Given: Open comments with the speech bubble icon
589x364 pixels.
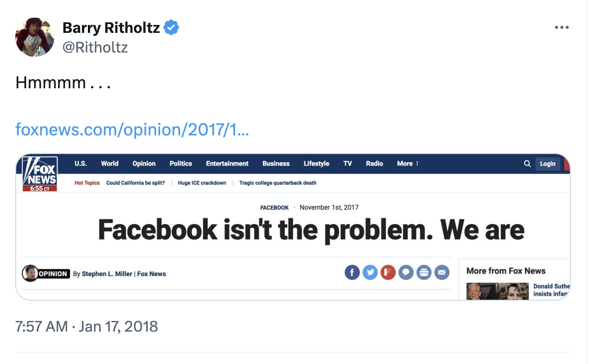Looking at the screenshot, I should point(406,272).
